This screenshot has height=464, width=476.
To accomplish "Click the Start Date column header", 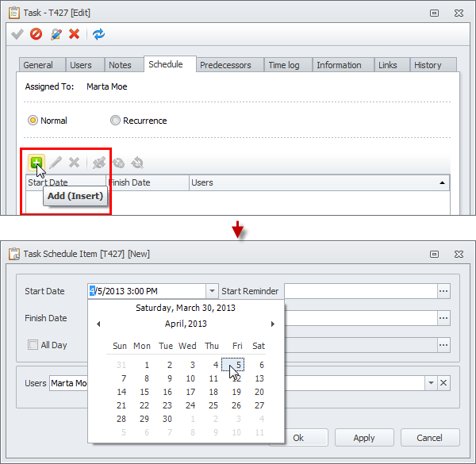I will click(66, 182).
